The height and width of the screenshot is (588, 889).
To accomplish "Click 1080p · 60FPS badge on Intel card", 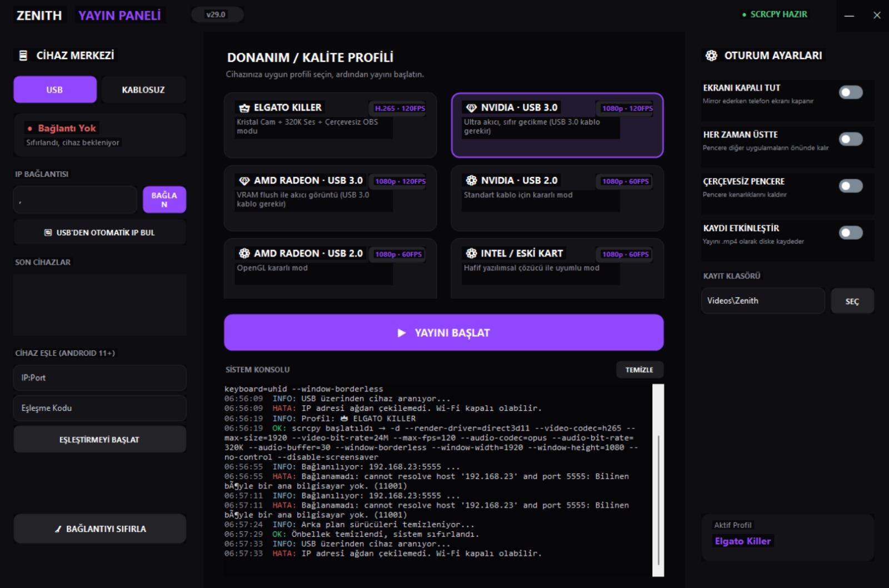I will click(625, 254).
